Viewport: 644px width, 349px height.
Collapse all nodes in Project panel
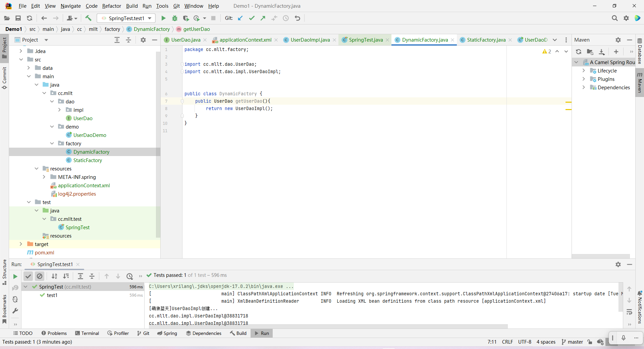[128, 40]
